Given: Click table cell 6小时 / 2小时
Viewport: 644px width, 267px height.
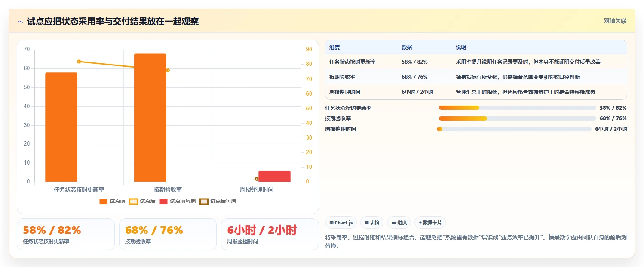Looking at the screenshot, I should pyautogui.click(x=417, y=92).
